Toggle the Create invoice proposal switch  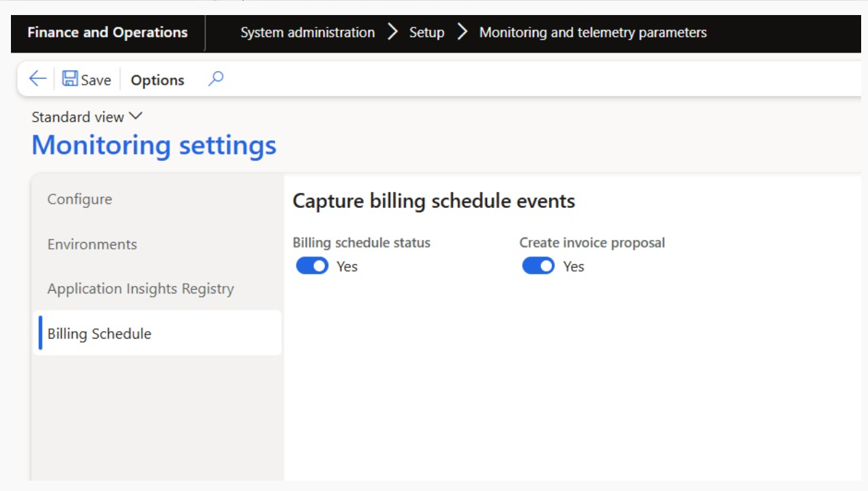pyautogui.click(x=538, y=266)
